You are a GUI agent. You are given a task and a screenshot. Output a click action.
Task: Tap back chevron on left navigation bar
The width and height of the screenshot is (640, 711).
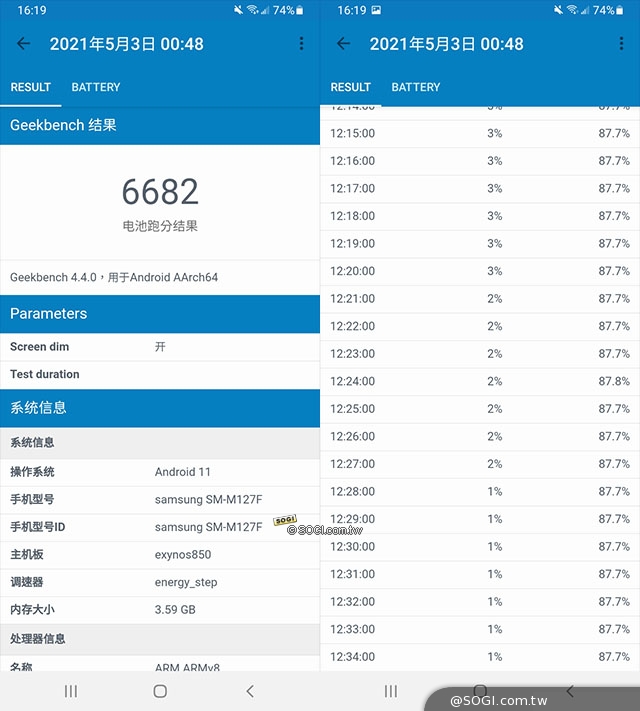coord(250,691)
